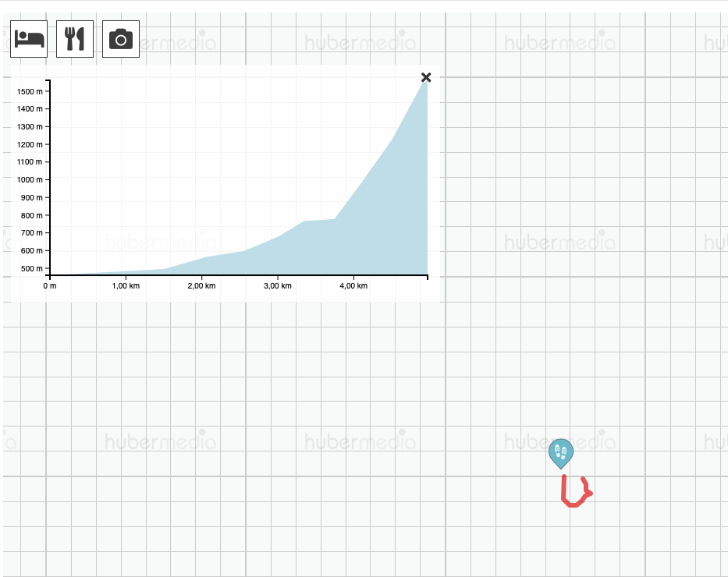The image size is (728, 577).
Task: Click the 500 m elevation axis label
Action: [31, 268]
